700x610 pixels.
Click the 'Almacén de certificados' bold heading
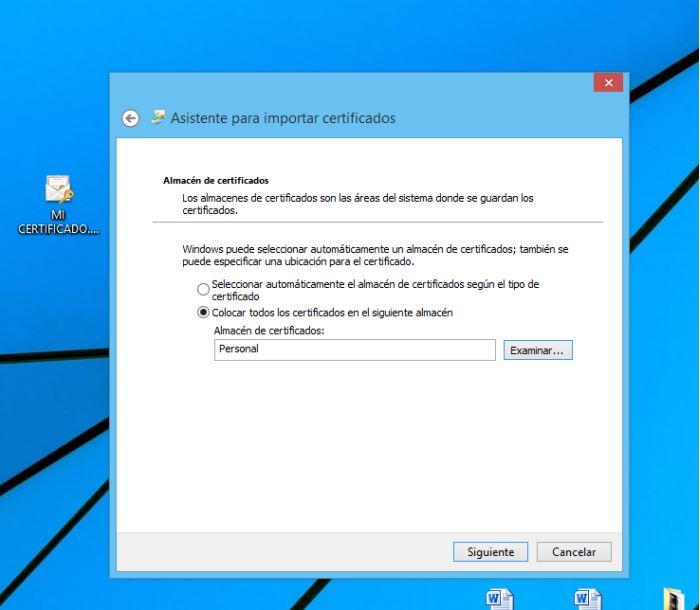coord(216,180)
